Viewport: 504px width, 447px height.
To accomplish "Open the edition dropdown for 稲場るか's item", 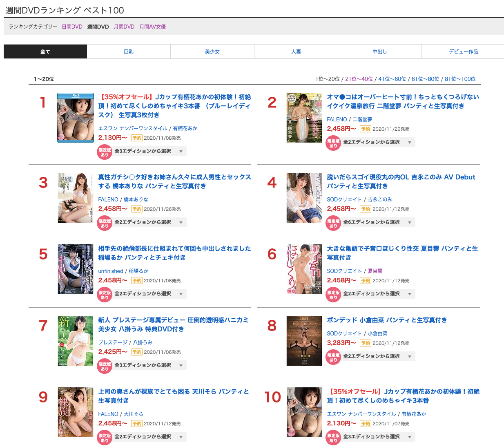I will tap(149, 294).
